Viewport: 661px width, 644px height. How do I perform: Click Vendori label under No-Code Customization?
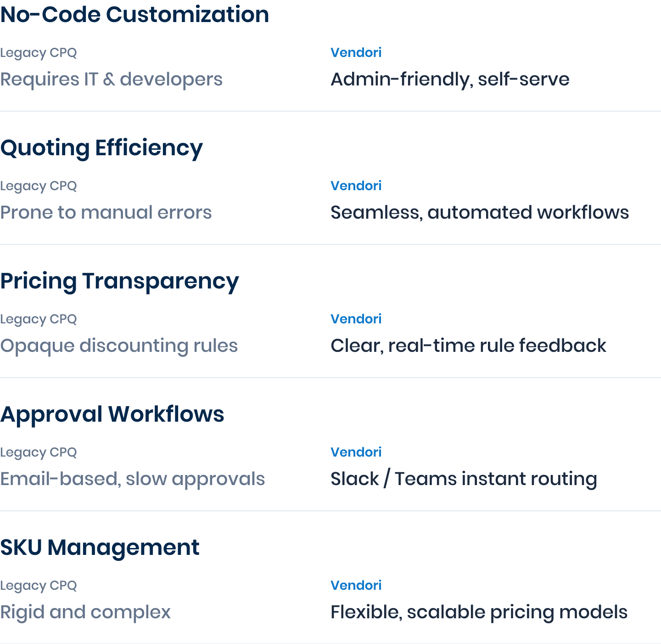coord(356,53)
